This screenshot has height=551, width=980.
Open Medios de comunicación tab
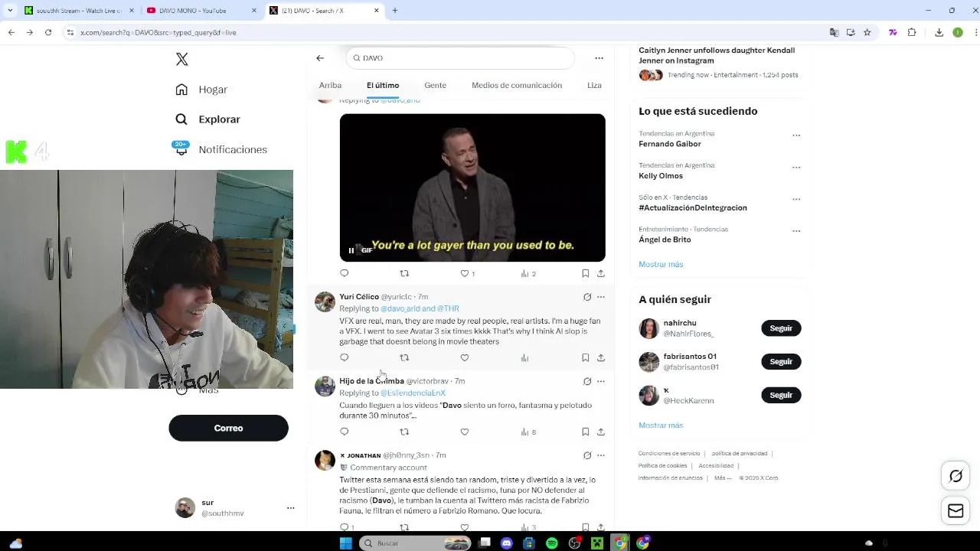(517, 85)
